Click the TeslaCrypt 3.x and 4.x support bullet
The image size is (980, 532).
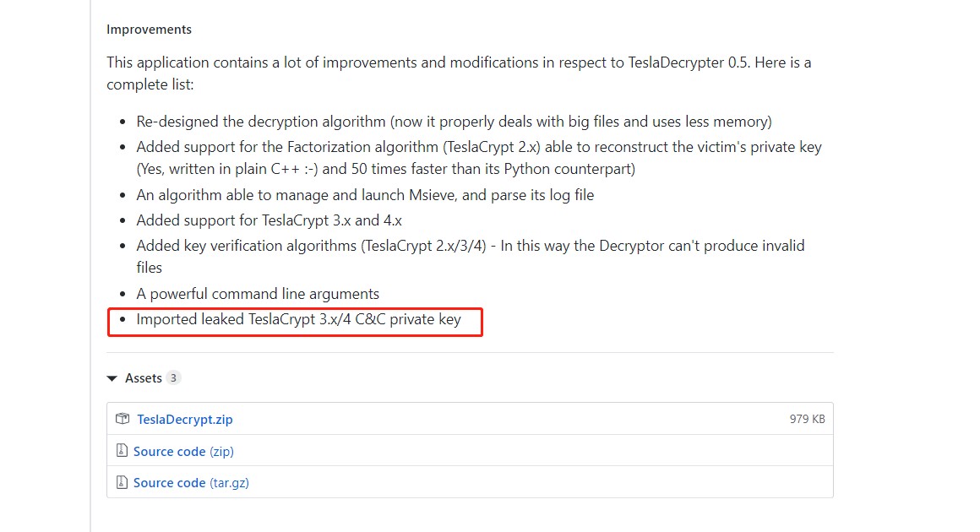click(270, 220)
